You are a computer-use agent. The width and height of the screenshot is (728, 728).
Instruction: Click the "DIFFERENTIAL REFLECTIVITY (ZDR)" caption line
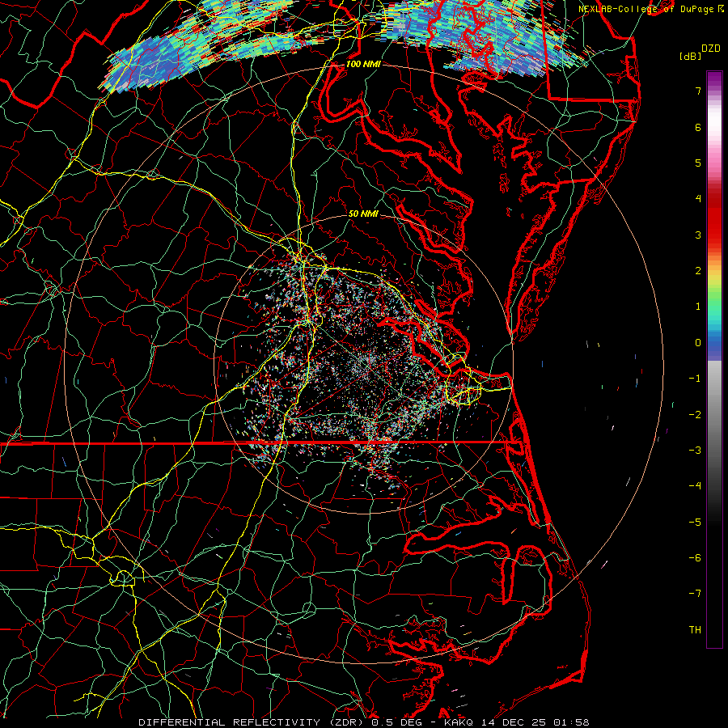click(363, 722)
